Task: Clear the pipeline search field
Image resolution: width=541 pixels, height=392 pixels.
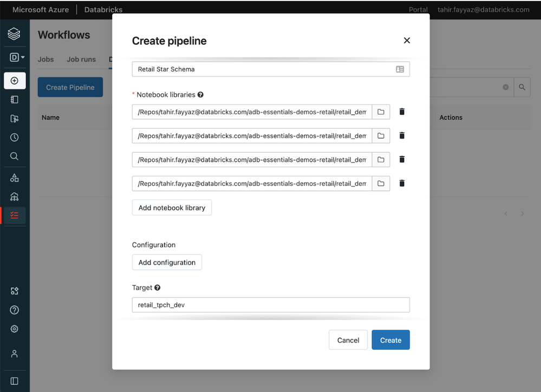Action: pos(506,87)
